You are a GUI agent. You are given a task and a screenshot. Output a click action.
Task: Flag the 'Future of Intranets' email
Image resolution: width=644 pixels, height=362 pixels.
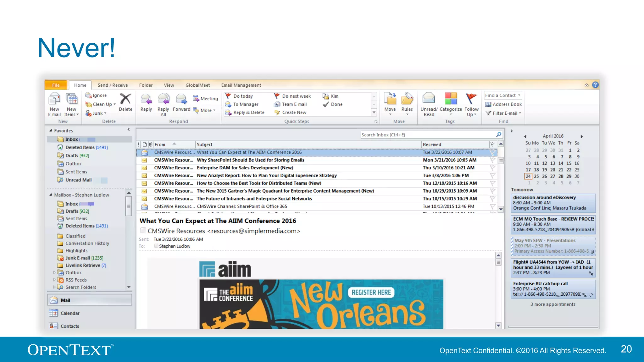[492, 199]
